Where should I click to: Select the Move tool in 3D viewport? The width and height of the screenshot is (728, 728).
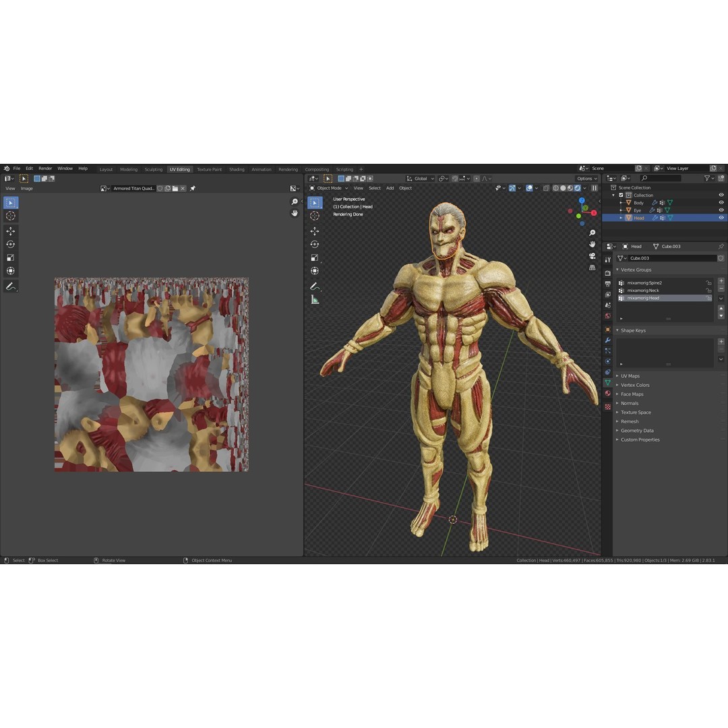tap(315, 231)
